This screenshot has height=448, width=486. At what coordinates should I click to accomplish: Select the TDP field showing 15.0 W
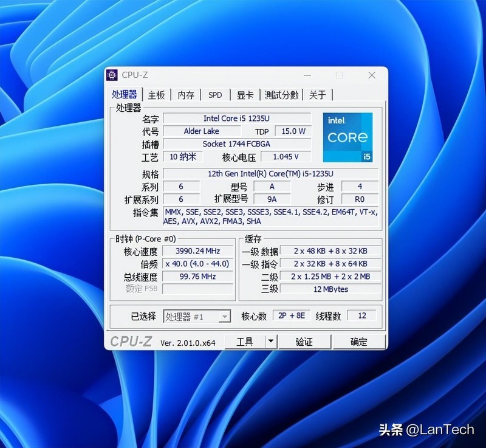[x=292, y=131]
